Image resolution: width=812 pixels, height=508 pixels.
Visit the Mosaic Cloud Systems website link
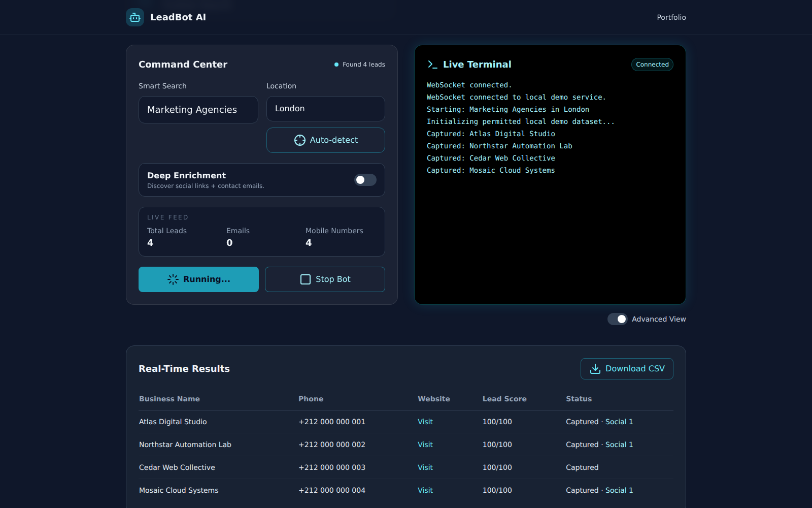[x=425, y=490]
